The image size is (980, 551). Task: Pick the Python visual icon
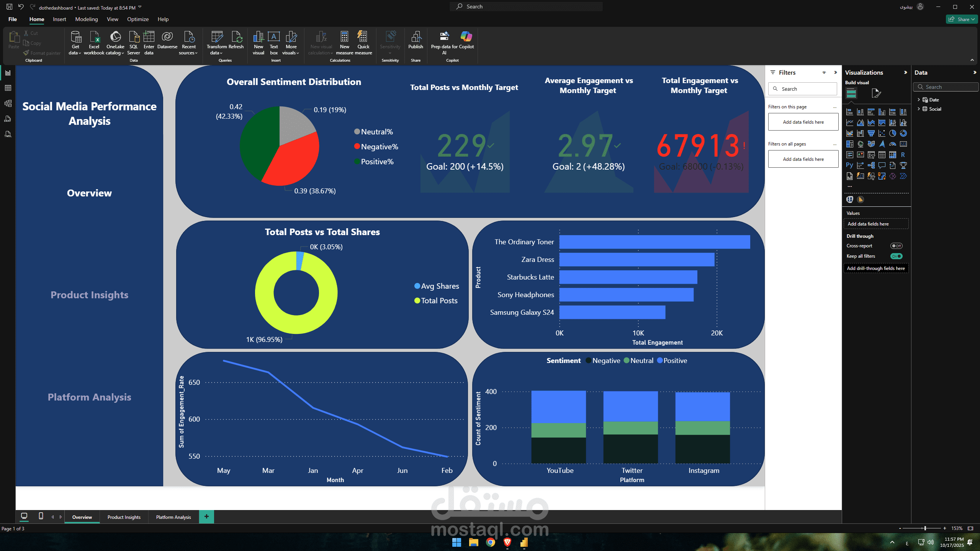click(849, 165)
